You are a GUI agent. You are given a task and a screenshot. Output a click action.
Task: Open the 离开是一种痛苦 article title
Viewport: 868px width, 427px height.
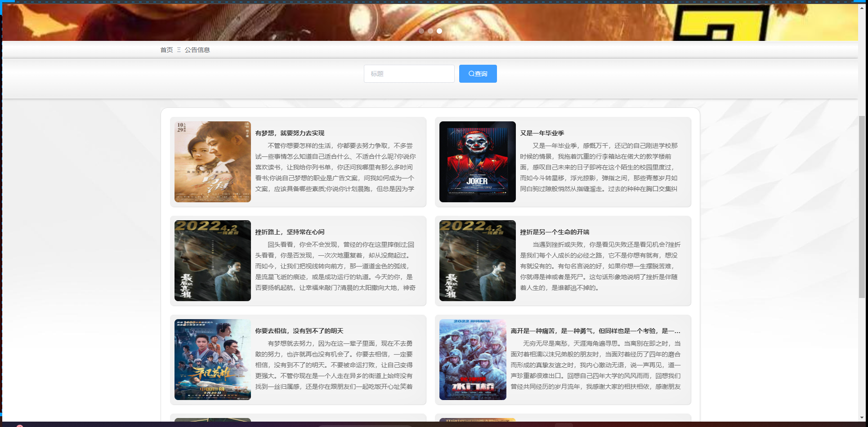tap(595, 331)
